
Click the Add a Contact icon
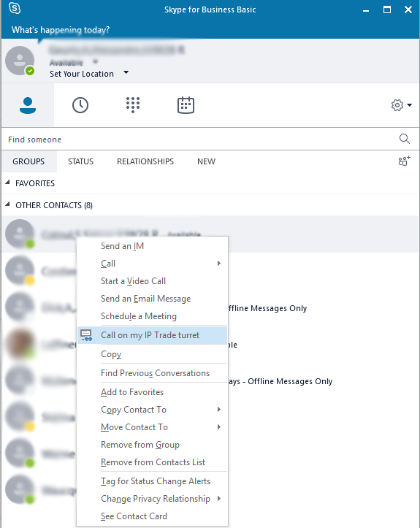click(x=404, y=161)
